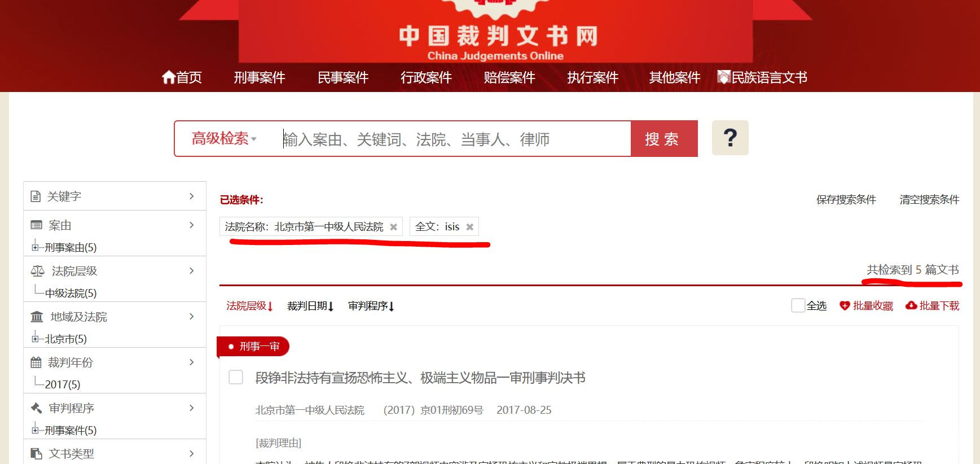Select 2017(5) in the year tree
980x464 pixels.
click(x=63, y=384)
